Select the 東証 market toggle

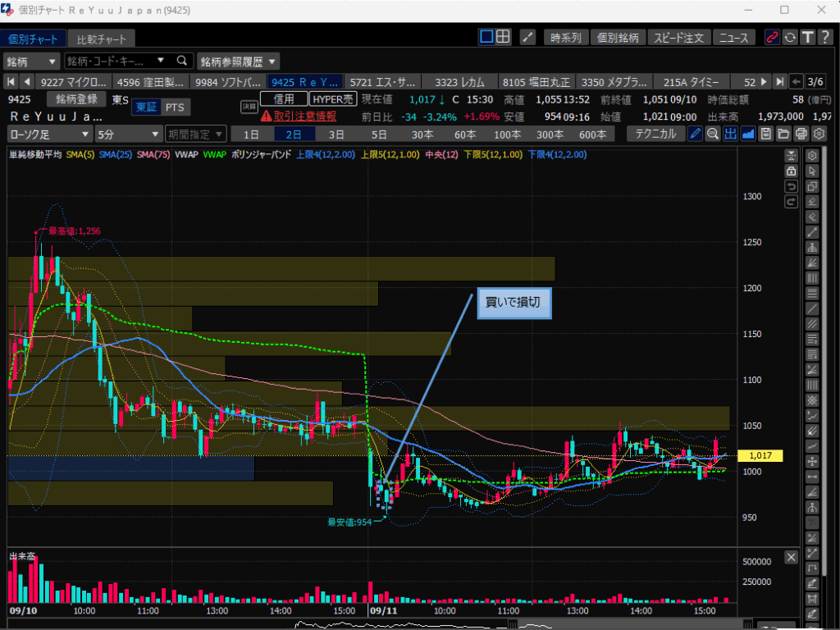coord(146,107)
